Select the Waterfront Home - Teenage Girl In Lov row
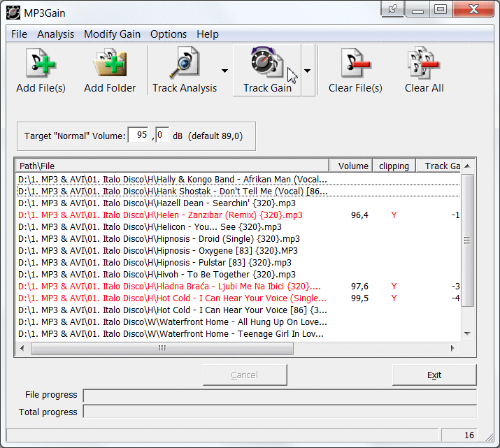This screenshot has height=448, width=500. (238, 333)
